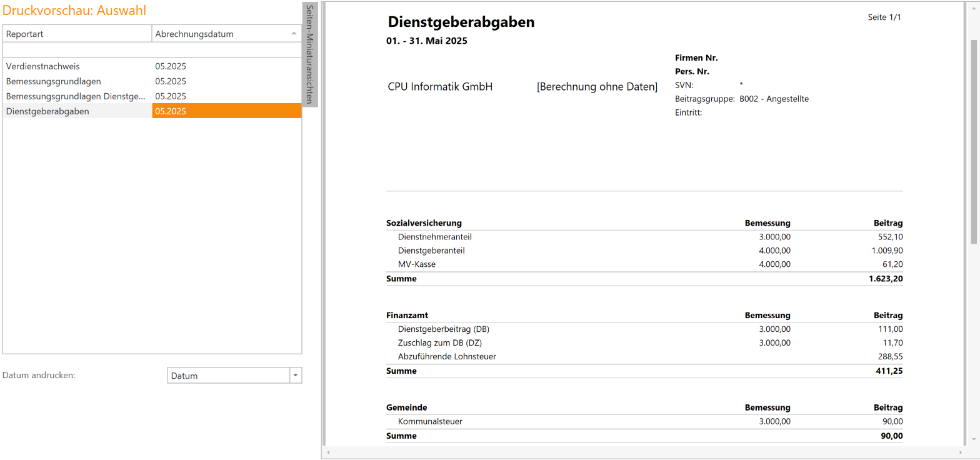
Task: Click Dienstnehmeranteil Beitrag value 552,10
Action: 889,237
